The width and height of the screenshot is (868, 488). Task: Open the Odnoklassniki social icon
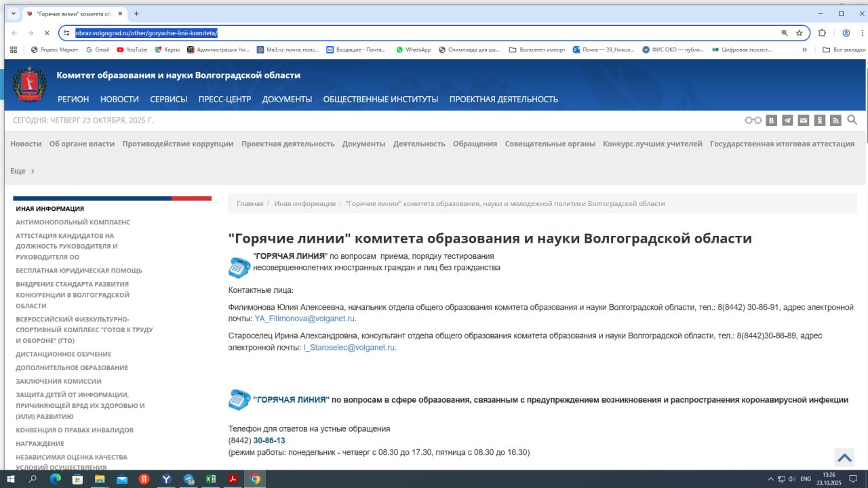click(x=820, y=121)
